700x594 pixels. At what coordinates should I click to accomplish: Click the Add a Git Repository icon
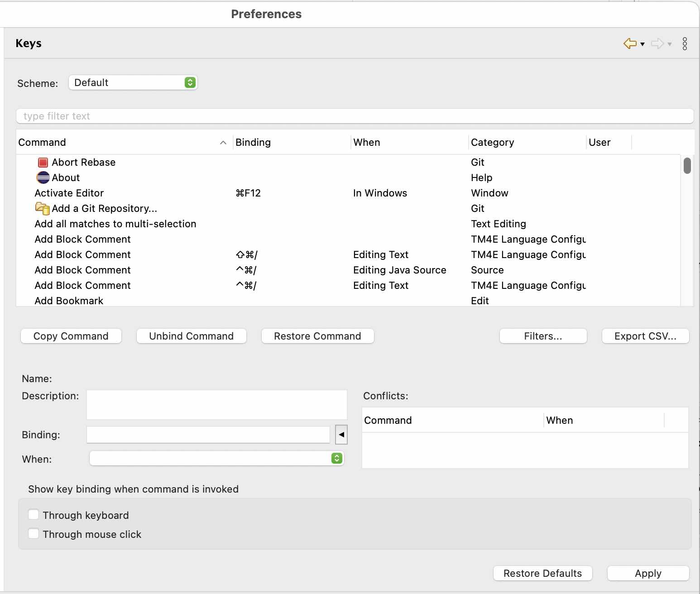coord(43,208)
